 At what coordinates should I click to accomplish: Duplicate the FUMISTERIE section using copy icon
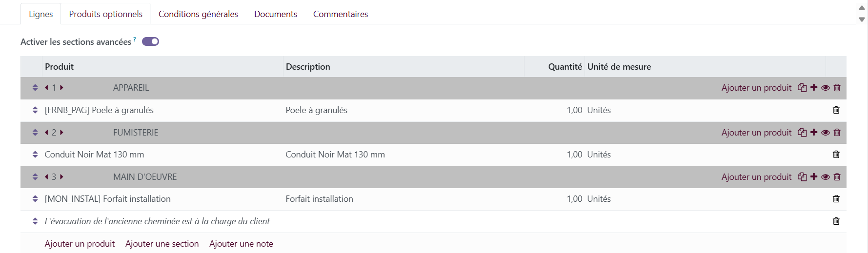point(802,133)
